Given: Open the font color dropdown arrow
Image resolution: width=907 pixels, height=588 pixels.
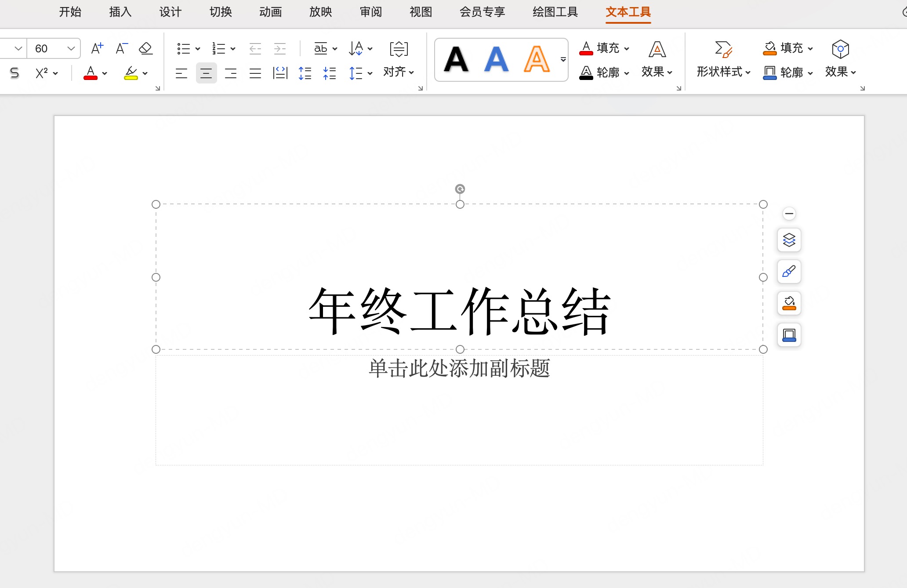Looking at the screenshot, I should pyautogui.click(x=105, y=73).
